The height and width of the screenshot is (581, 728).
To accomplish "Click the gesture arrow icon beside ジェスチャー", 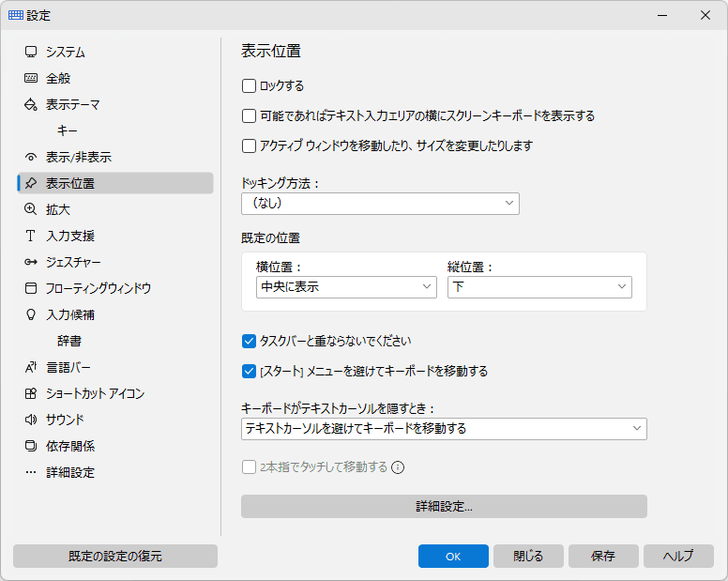I will 31,262.
